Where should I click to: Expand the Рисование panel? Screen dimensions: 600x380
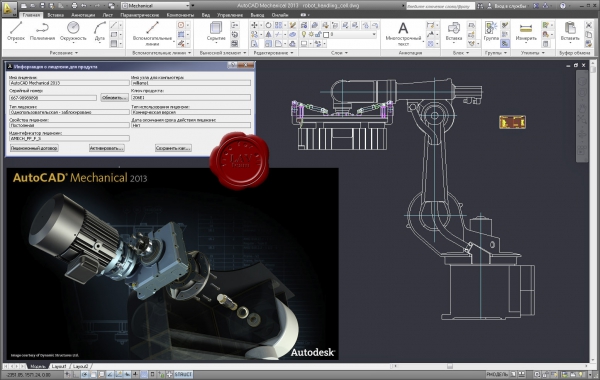pos(64,53)
